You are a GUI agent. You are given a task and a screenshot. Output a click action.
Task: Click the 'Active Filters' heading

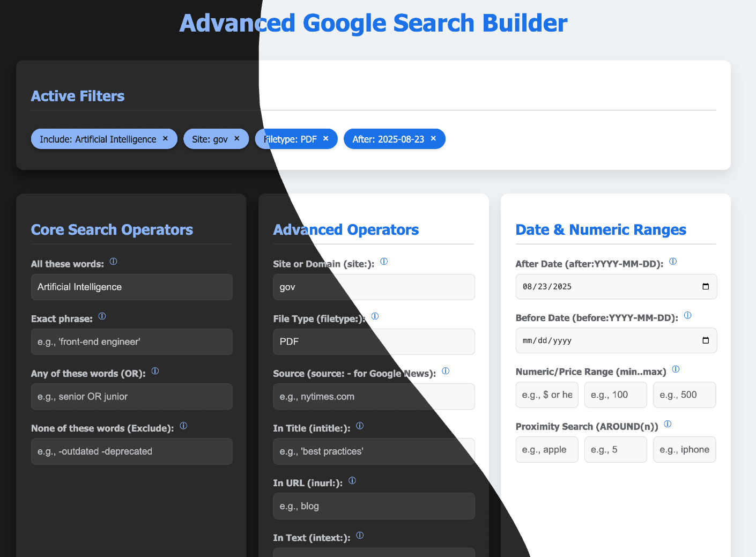(78, 96)
